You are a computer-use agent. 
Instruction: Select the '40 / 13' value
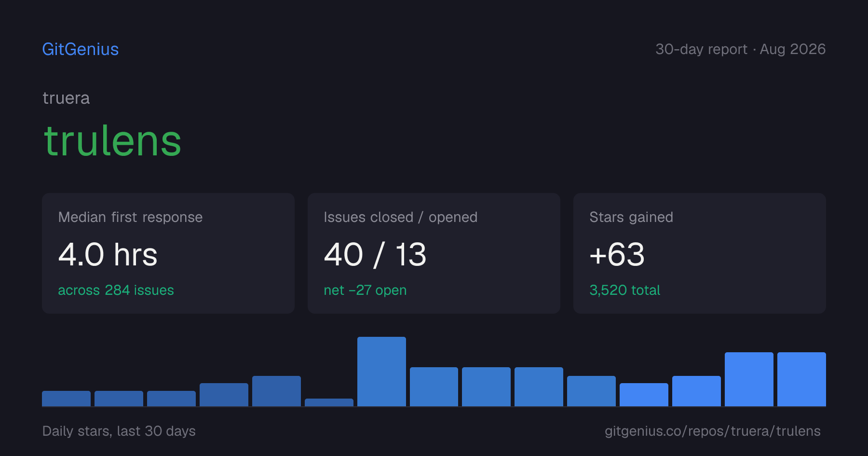(x=375, y=254)
